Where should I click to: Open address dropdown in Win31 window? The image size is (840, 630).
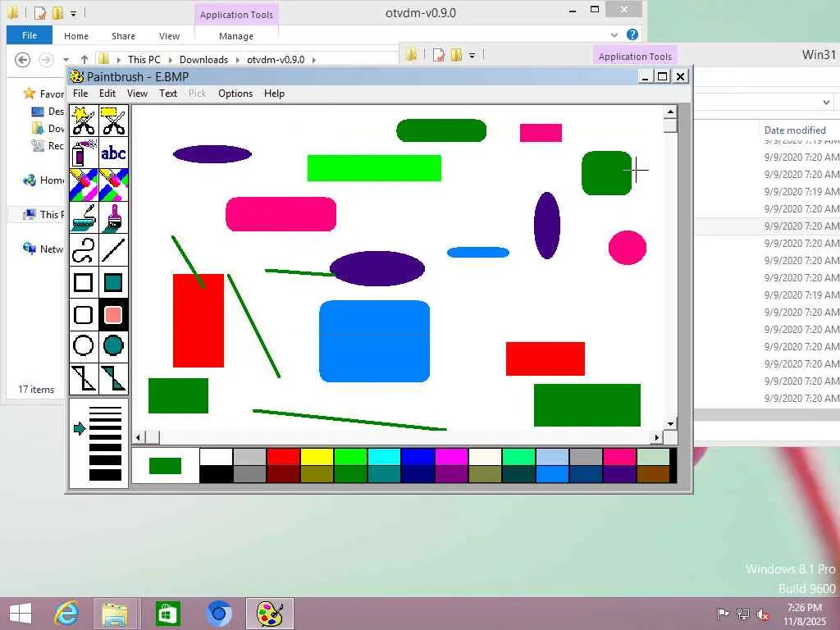(826, 102)
